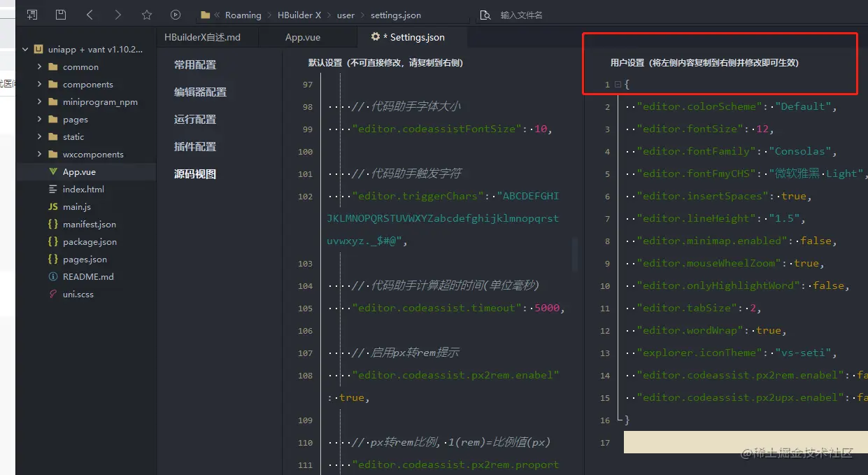
Task: Click the JSON braces icon beside manifest.json
Action: (53, 225)
